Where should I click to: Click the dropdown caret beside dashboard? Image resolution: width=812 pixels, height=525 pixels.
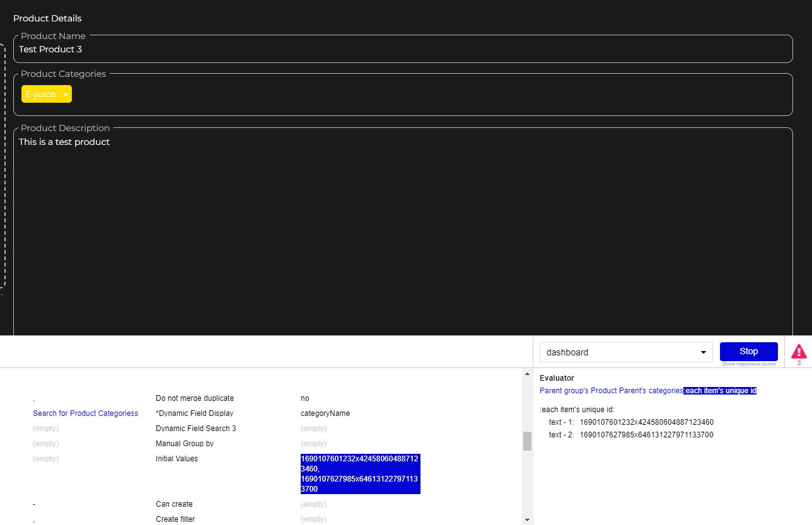(703, 352)
